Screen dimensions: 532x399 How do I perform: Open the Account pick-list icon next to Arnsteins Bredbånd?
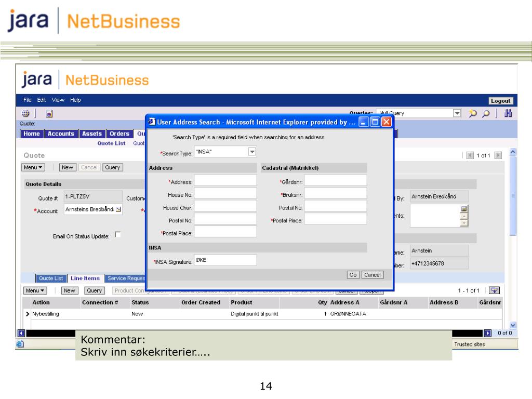point(118,209)
